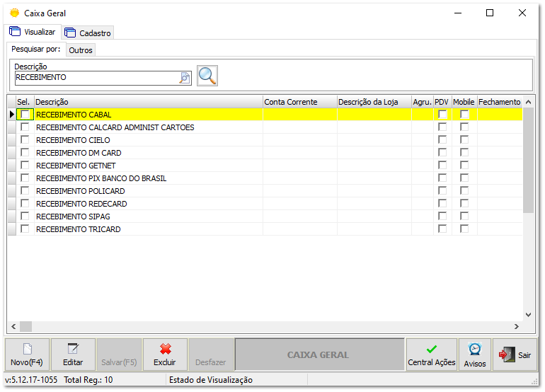Viewport: 545px width, 392px height.
Task: Select row RECEBIMENTO REDECARD
Action: coord(265,204)
